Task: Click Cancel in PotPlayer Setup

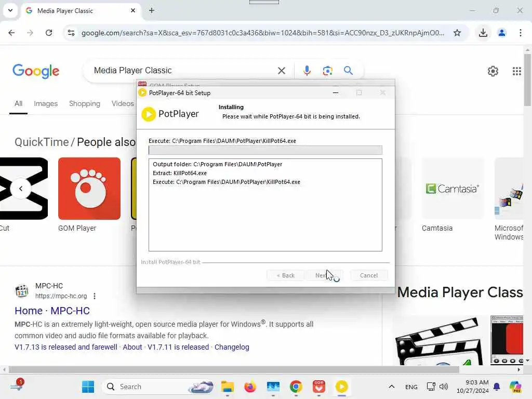Action: pos(368,275)
